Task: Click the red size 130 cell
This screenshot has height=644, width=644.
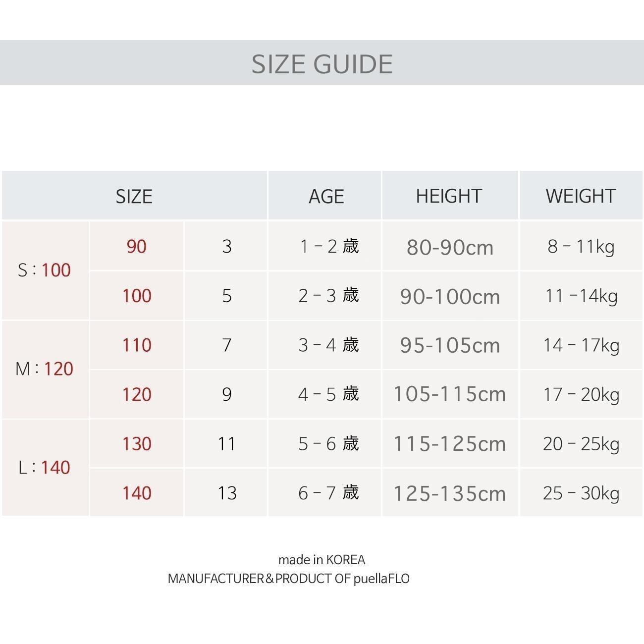Action: pyautogui.click(x=136, y=443)
